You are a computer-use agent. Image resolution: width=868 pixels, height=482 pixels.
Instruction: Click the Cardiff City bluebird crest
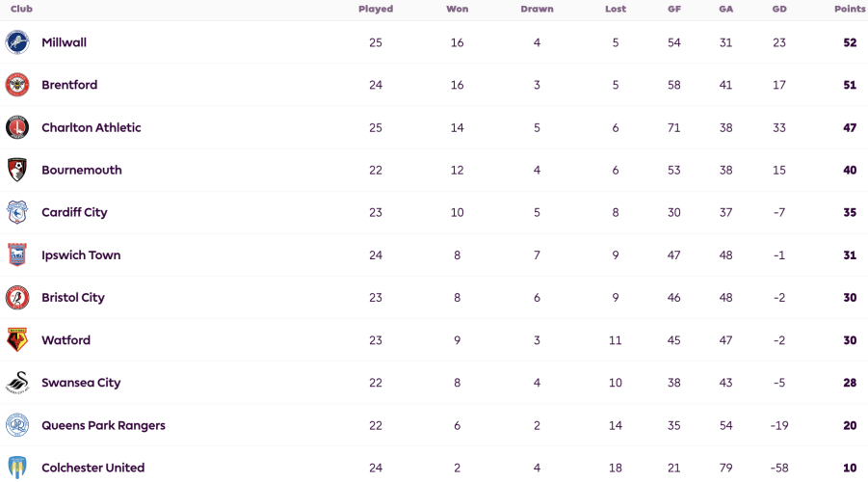pyautogui.click(x=17, y=212)
